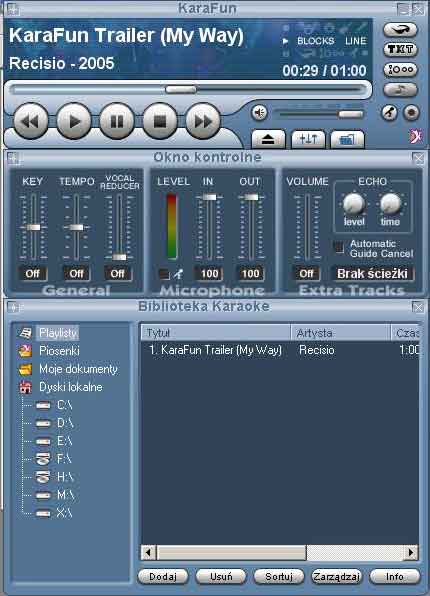Stop the current song
The image size is (430, 596).
point(160,121)
